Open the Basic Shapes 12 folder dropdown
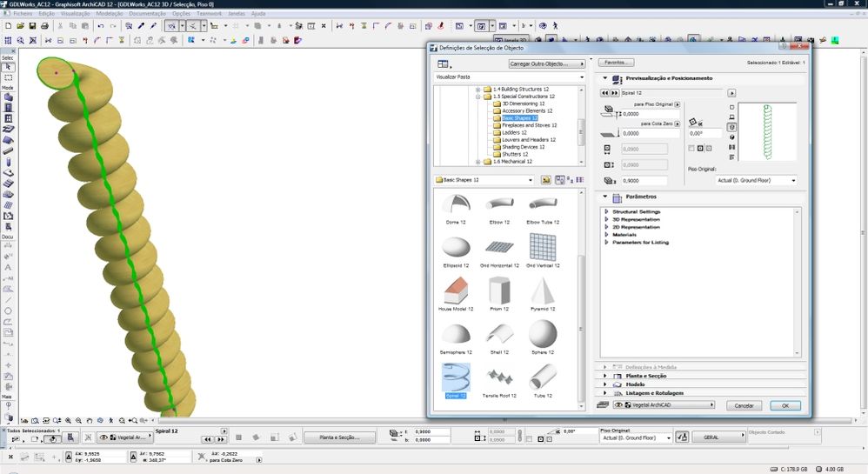Viewport: 868px width, 474px height. tap(484, 180)
